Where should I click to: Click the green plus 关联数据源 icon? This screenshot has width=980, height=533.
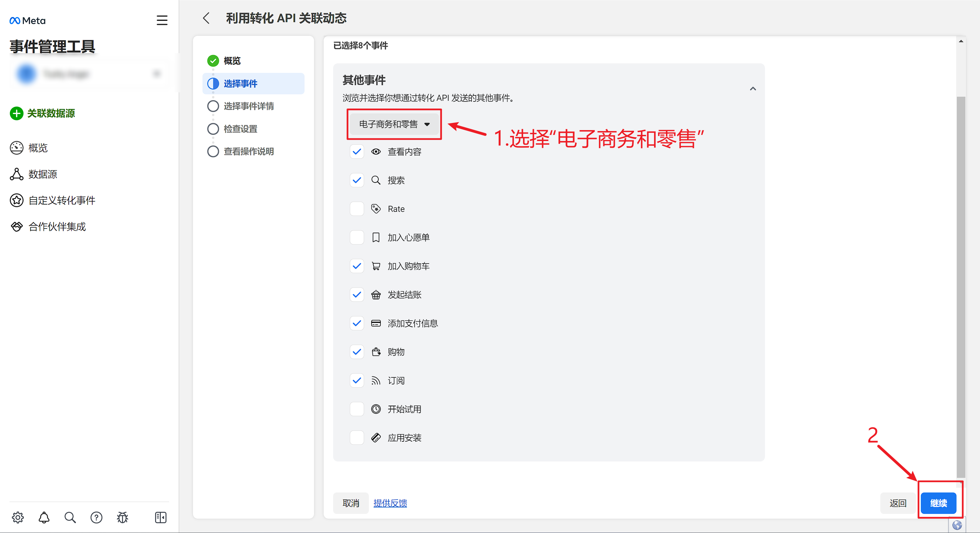[x=16, y=113]
